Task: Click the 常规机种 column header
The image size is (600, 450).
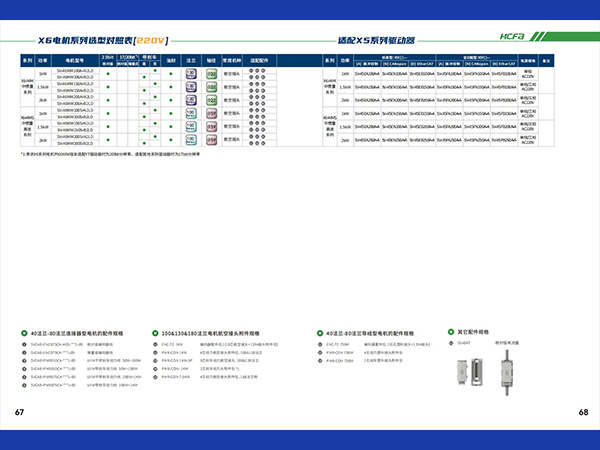Action: [x=232, y=61]
